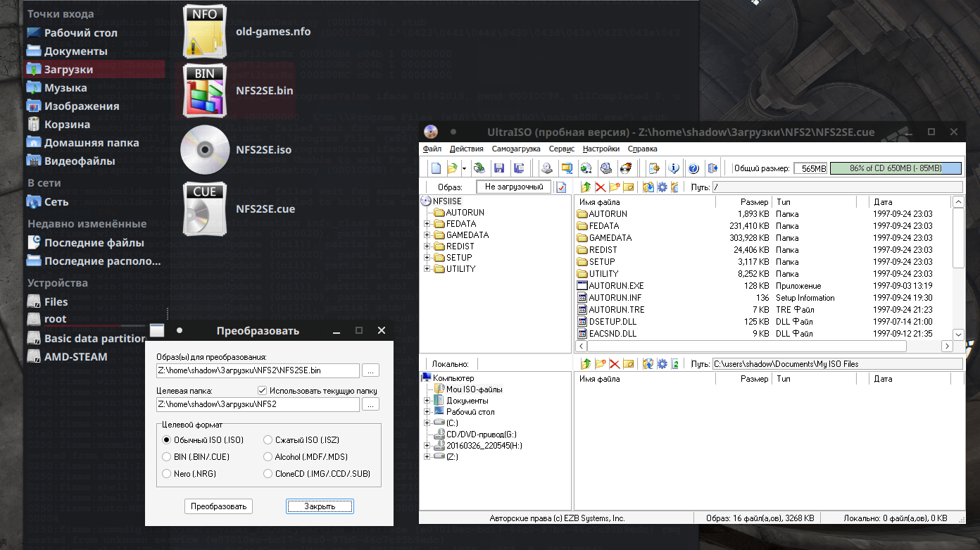Click the horizontal scrollbar under image file list
Screen dimensions: 980x550
pos(765,346)
